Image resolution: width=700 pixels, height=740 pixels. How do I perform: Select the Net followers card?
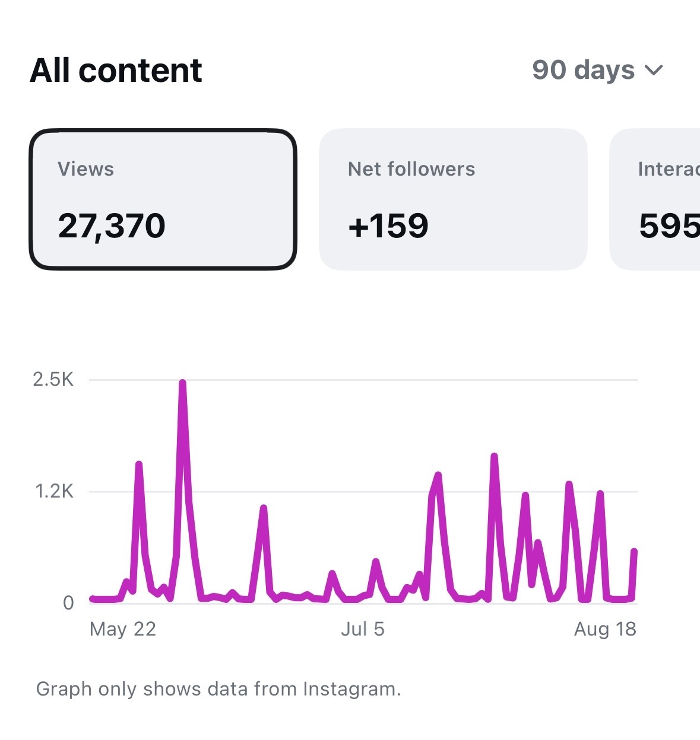pos(453,199)
